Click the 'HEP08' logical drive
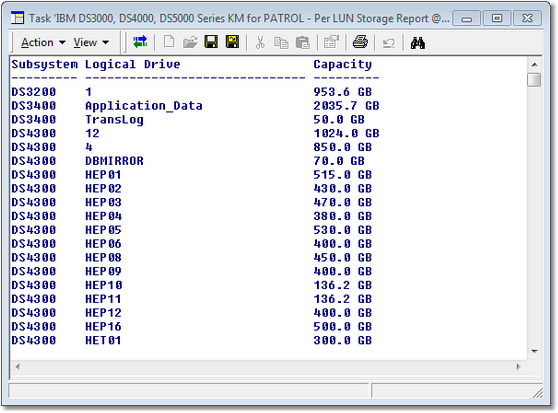Viewport: 558px width, 413px height. coord(103,258)
